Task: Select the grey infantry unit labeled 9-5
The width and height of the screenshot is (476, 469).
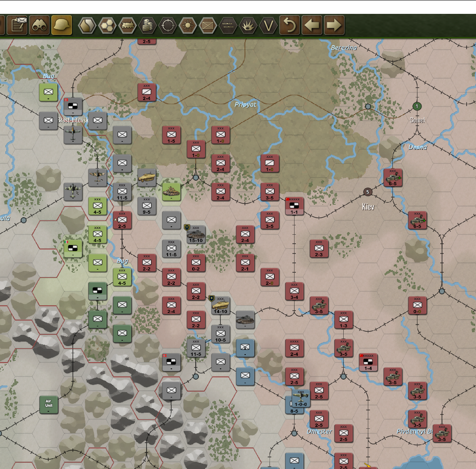Action: tap(147, 206)
